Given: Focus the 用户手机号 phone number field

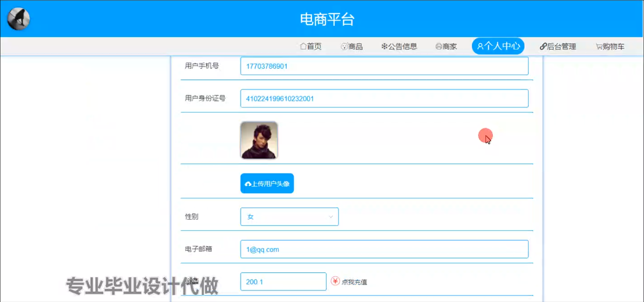Looking at the screenshot, I should pyautogui.click(x=384, y=66).
